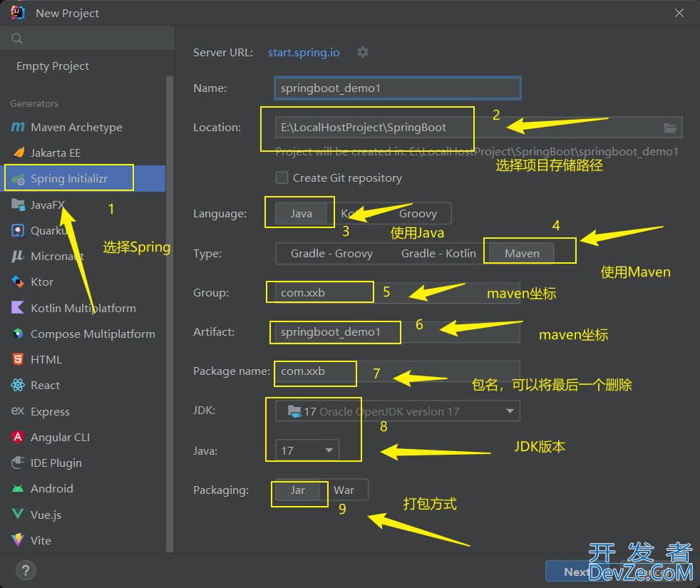
Task: Click the search magnifier icon
Action: coord(17,38)
